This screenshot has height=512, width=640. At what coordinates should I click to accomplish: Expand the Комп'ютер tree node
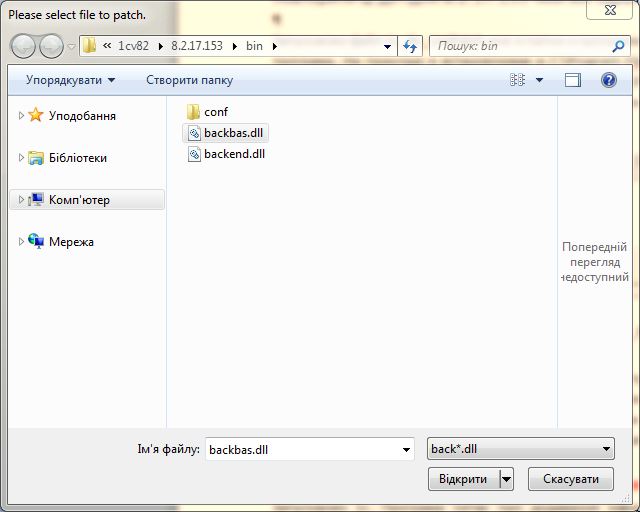coord(21,200)
